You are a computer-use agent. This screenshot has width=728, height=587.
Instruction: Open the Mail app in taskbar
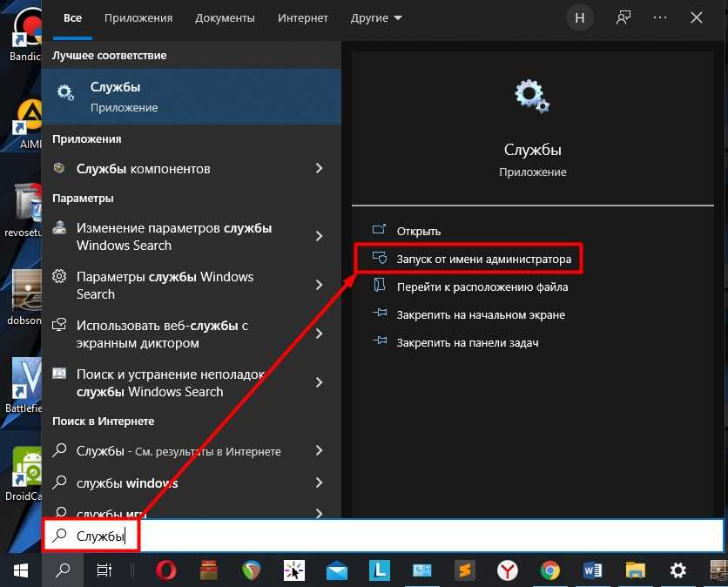pyautogui.click(x=337, y=570)
